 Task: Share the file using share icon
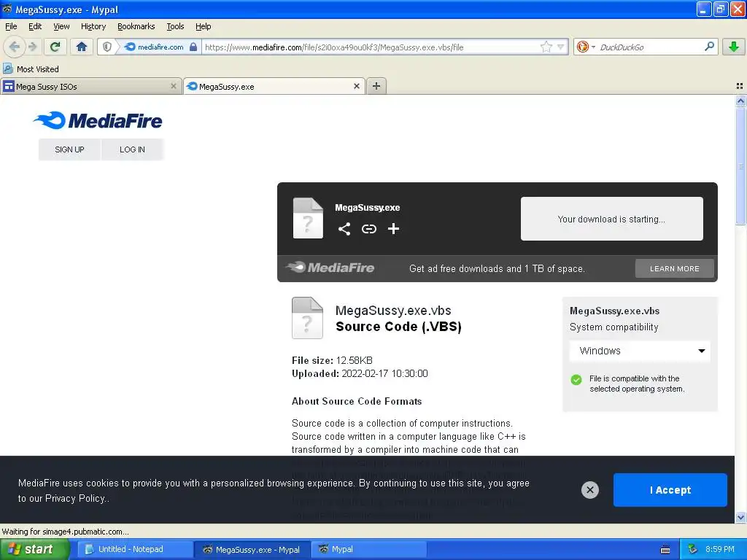click(344, 229)
